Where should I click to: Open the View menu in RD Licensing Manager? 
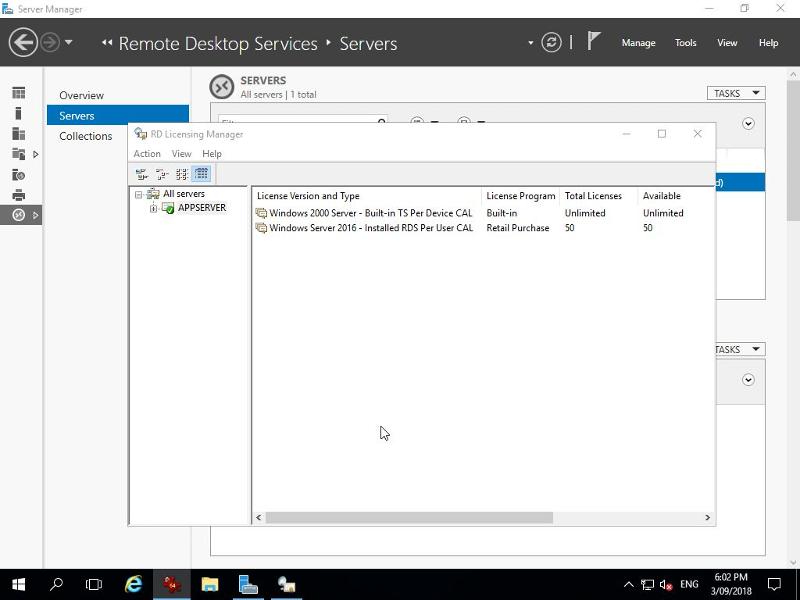pyautogui.click(x=181, y=154)
